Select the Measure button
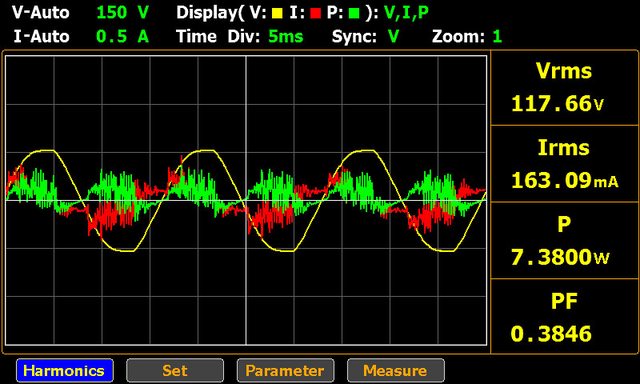The height and width of the screenshot is (384, 640). pos(396,370)
